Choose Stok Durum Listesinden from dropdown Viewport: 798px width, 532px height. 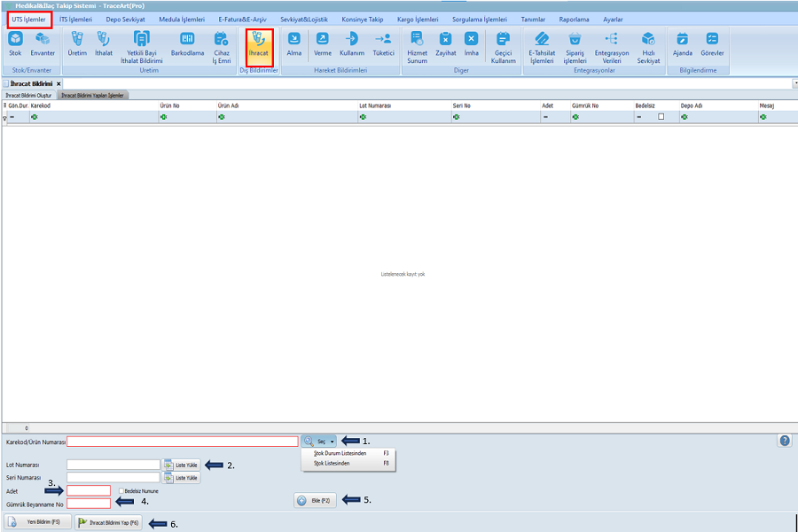point(340,452)
